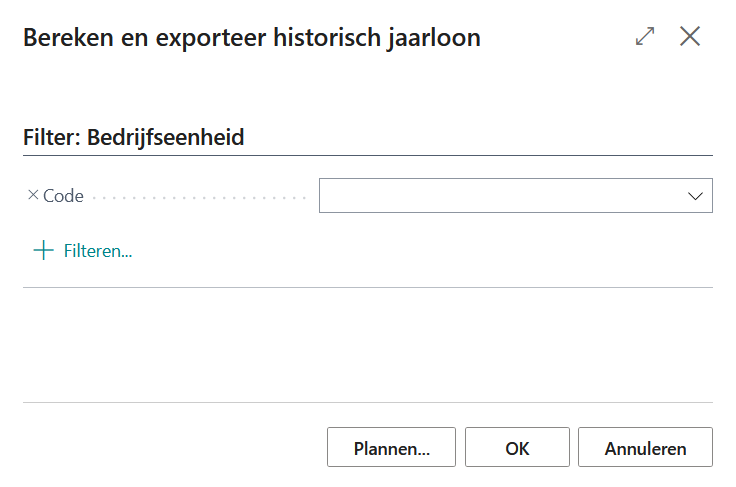Click empty area below the filter section

pyautogui.click(x=367, y=345)
